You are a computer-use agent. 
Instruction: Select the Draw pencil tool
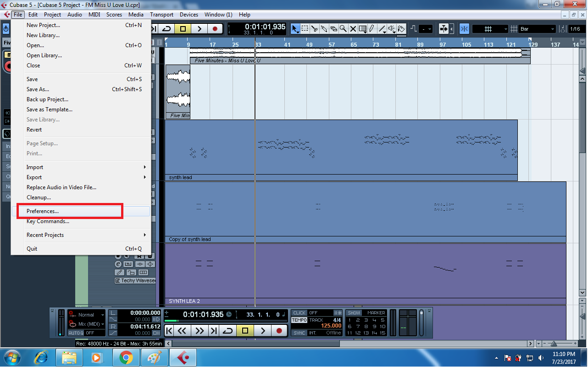tap(372, 29)
